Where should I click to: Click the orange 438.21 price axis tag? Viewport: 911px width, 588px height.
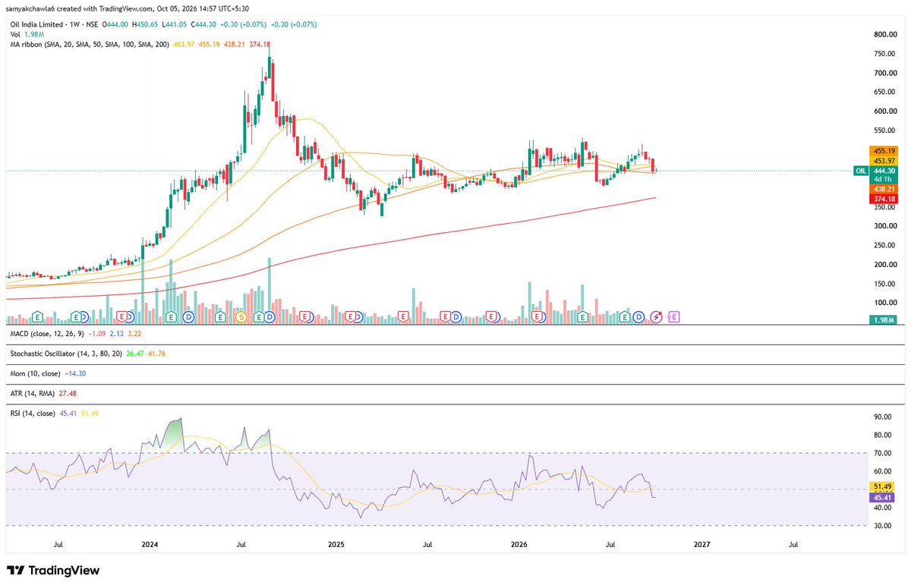click(883, 188)
